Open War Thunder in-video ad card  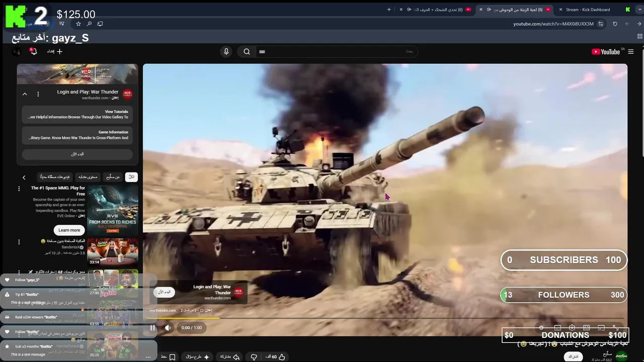pyautogui.click(x=199, y=292)
